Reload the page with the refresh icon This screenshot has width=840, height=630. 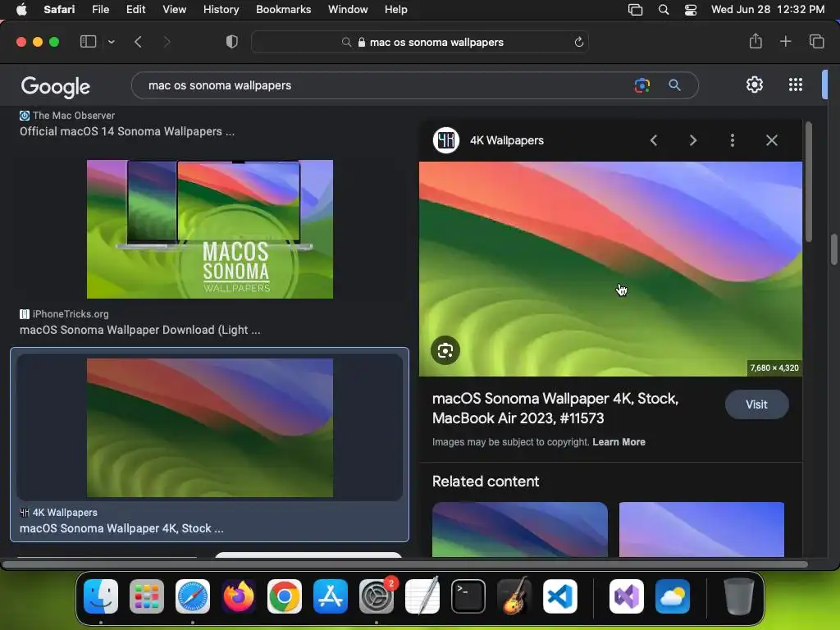578,42
